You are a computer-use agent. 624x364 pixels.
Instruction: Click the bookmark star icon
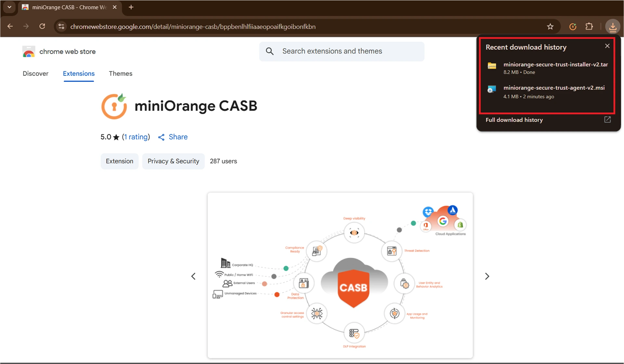click(x=550, y=27)
